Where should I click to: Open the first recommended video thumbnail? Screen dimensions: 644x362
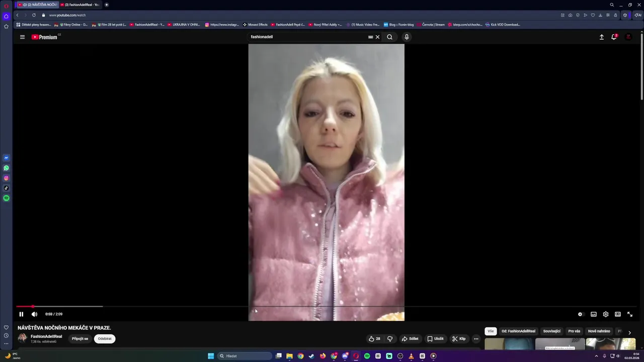509,344
